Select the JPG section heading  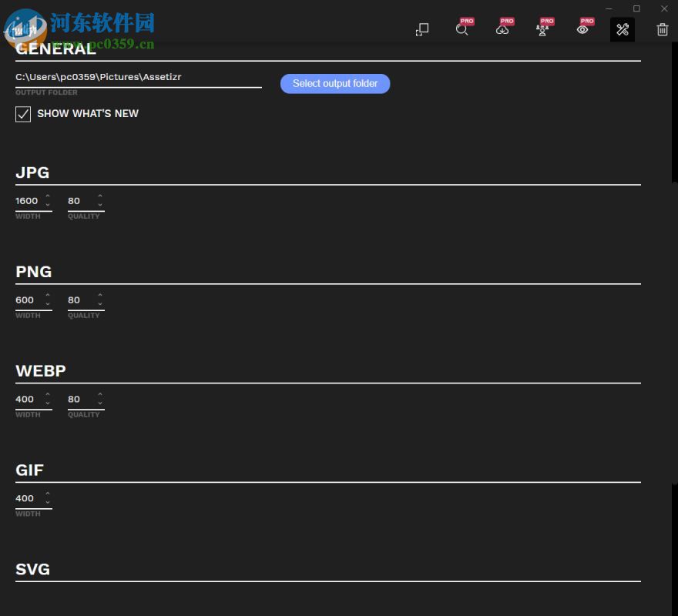[32, 172]
